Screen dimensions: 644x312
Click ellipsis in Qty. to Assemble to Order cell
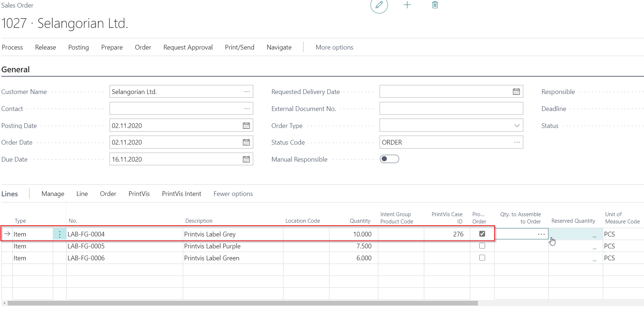point(541,234)
